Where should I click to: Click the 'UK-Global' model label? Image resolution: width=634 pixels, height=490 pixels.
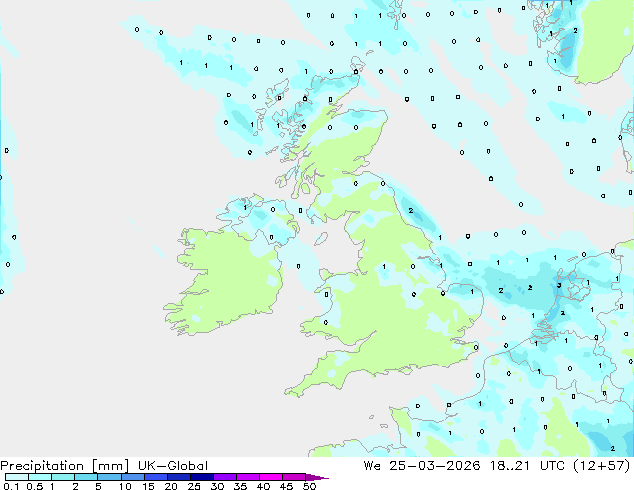[x=173, y=466]
